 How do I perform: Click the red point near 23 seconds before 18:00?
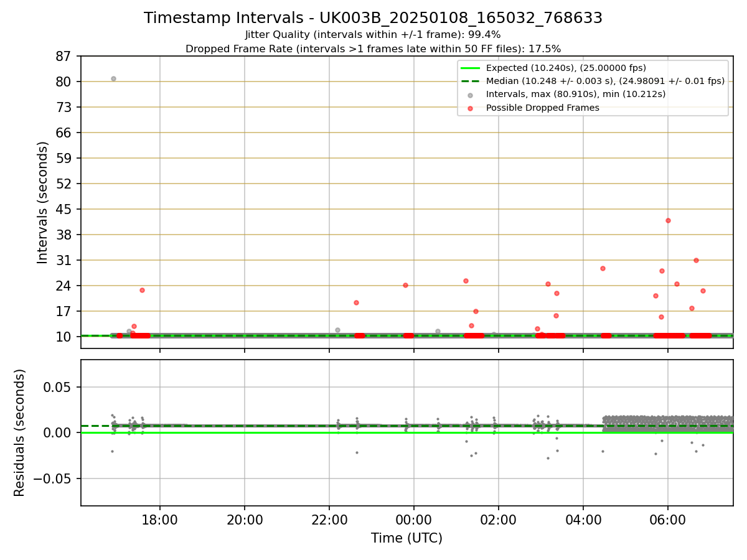point(142,290)
